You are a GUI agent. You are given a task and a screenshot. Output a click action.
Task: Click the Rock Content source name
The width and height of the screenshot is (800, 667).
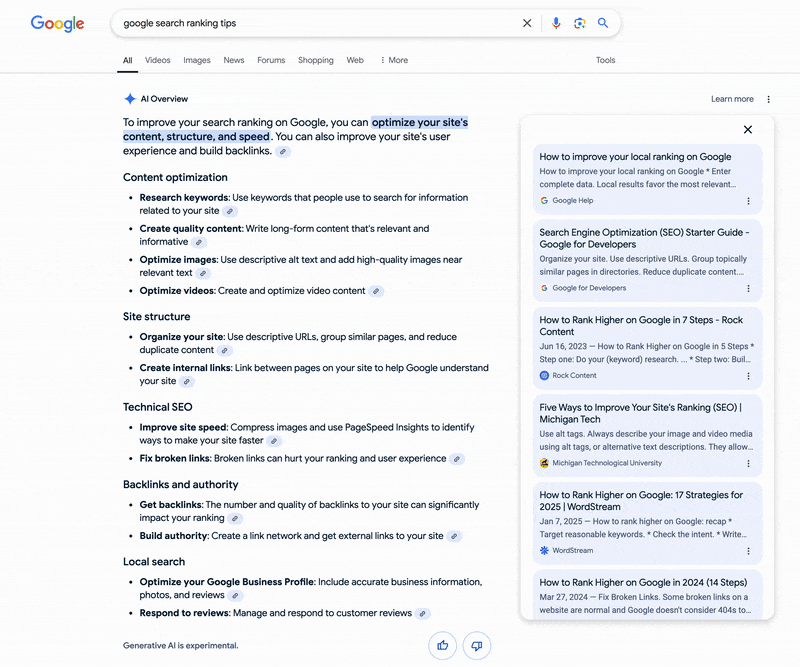574,376
